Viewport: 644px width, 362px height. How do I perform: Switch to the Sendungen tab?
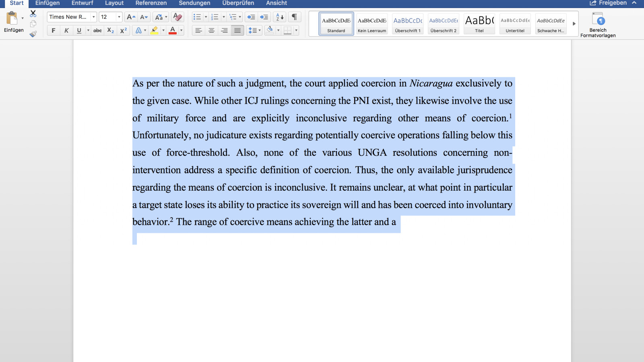tap(194, 3)
